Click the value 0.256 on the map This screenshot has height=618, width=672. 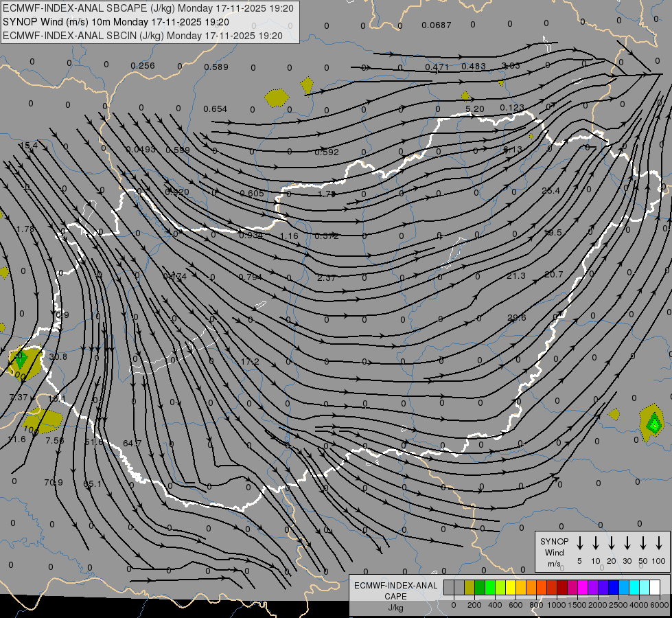142,66
